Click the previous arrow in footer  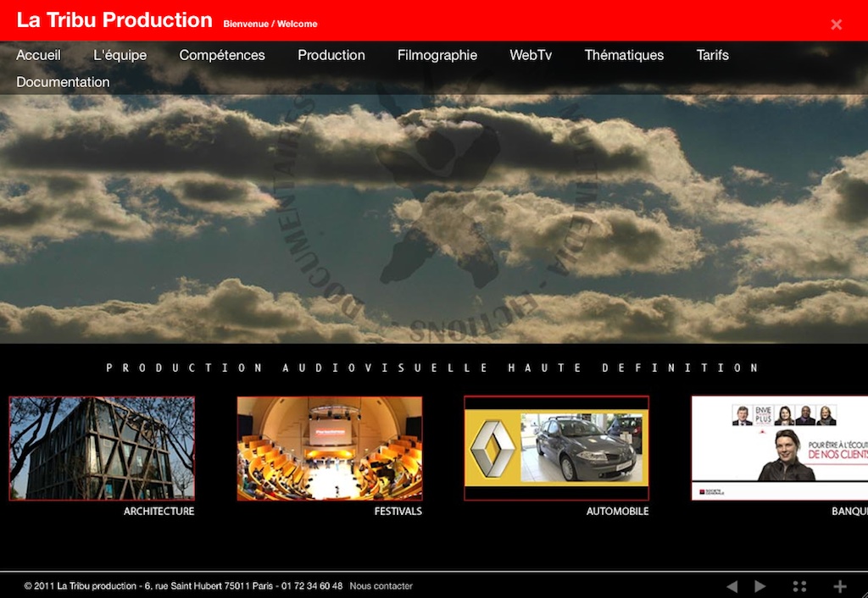click(732, 586)
